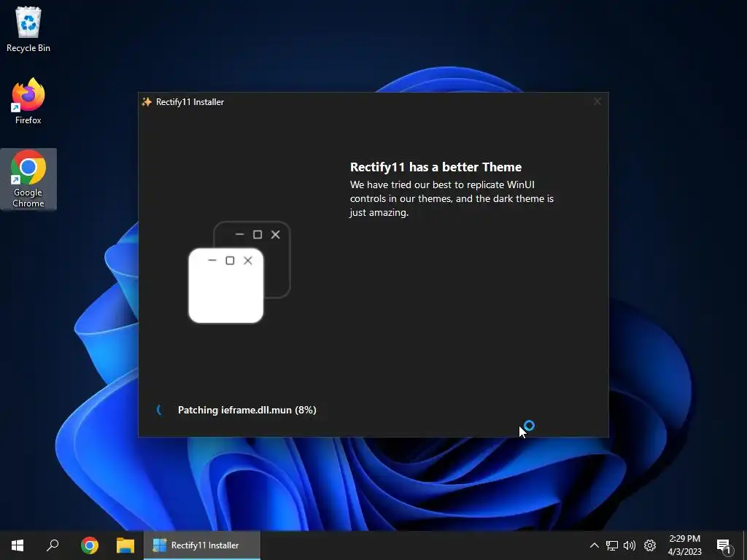Screen dimensions: 747x560
Task: Show hidden system tray icons
Action: click(x=594, y=545)
